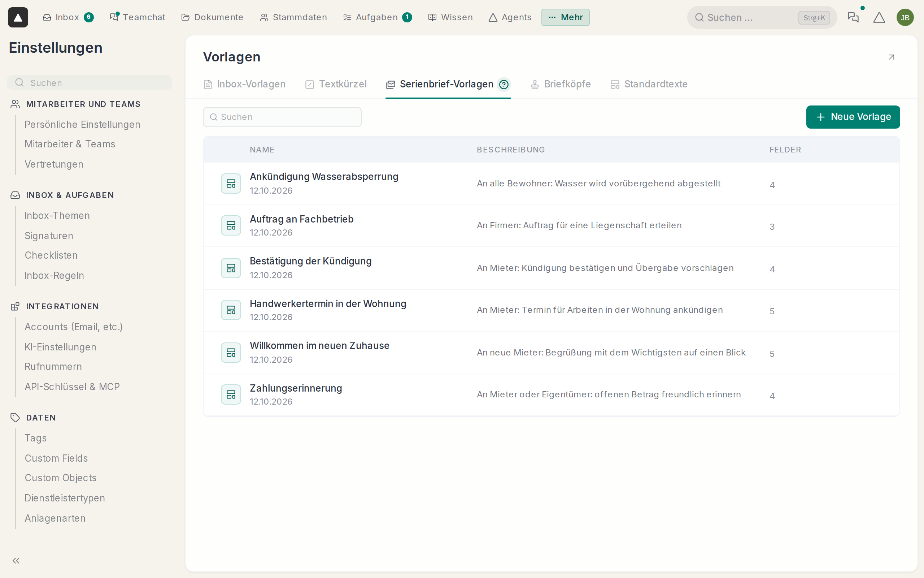Open the Zahlungserinnerung template
The height and width of the screenshot is (578, 924).
tap(552, 395)
